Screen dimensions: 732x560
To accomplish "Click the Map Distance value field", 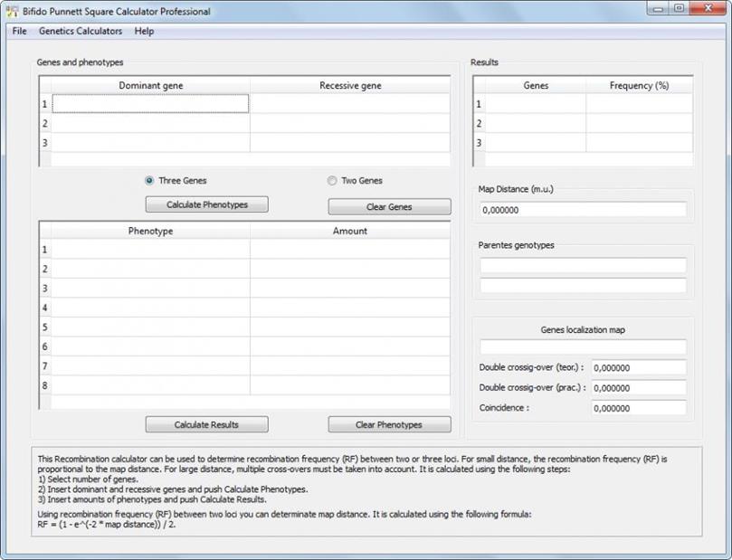I will coord(583,210).
